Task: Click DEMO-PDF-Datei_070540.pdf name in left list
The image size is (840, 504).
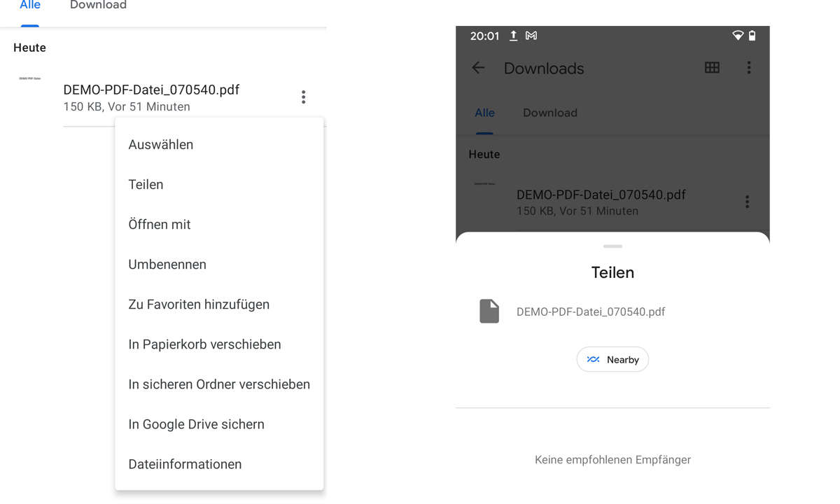Action: (151, 90)
